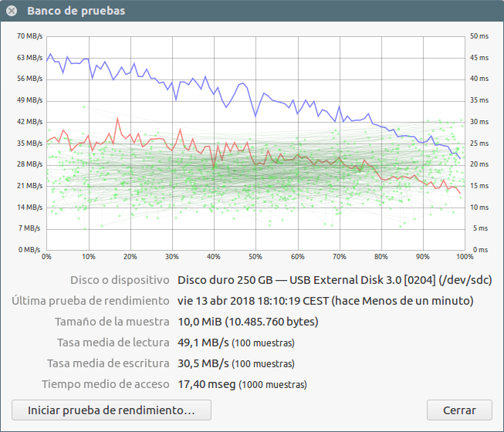
Task: Start benchmark with Iniciar prueba de rendimiento button
Action: [111, 410]
